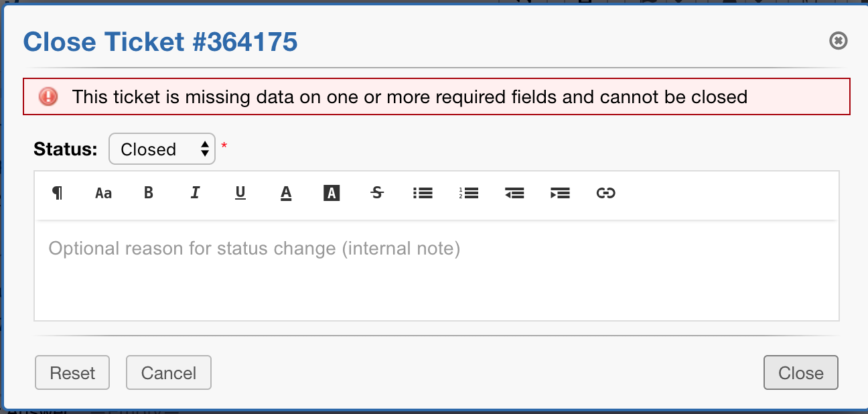Select the text highlight tool
The height and width of the screenshot is (414, 868).
[x=331, y=193]
